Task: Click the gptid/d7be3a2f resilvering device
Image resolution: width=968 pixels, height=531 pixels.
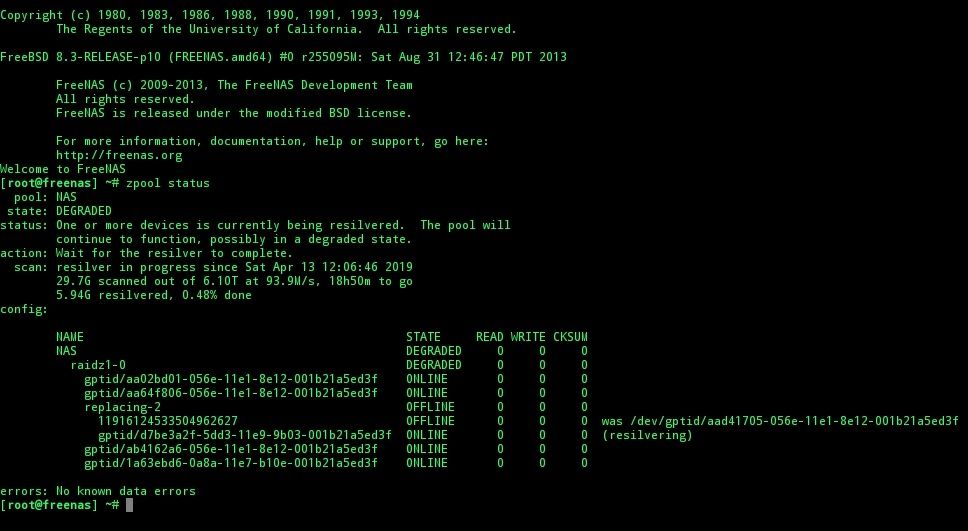Action: pyautogui.click(x=244, y=435)
